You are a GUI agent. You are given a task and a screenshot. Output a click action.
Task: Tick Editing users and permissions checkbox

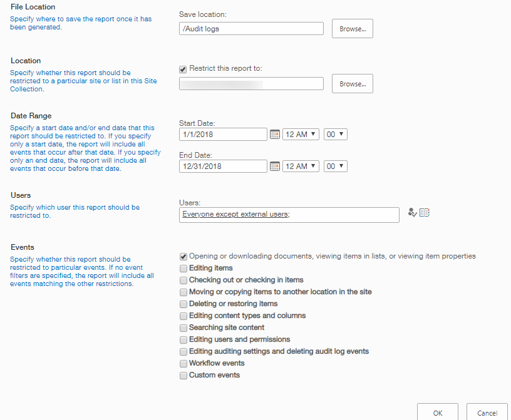pos(183,339)
